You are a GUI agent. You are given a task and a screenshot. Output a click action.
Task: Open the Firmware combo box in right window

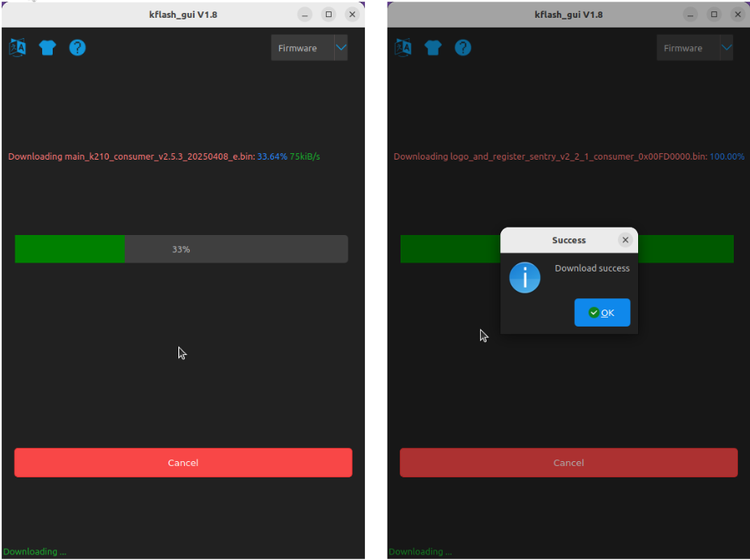tap(695, 48)
